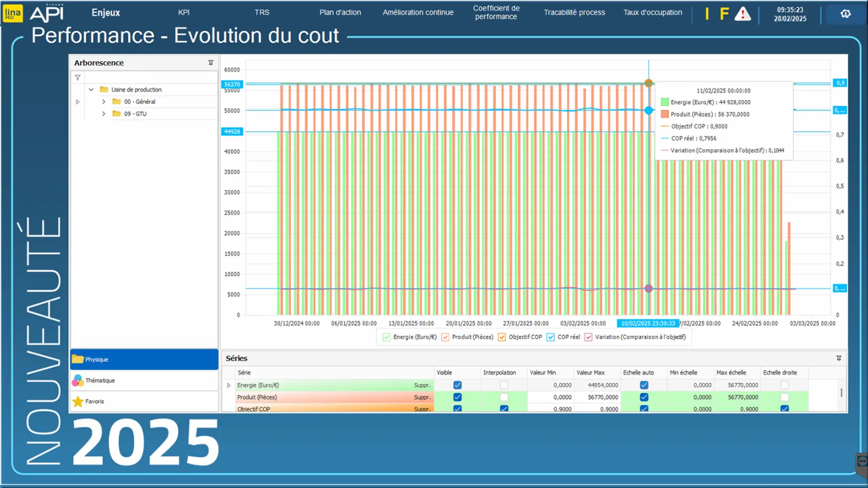Screen dimensions: 868x488
Task: Select the Physique panel button
Action: (x=144, y=359)
